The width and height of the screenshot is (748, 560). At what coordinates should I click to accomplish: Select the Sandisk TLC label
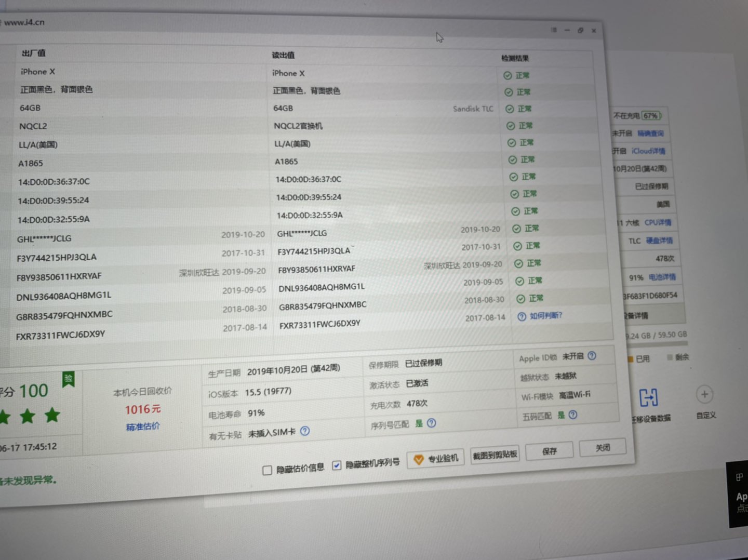[x=473, y=109]
